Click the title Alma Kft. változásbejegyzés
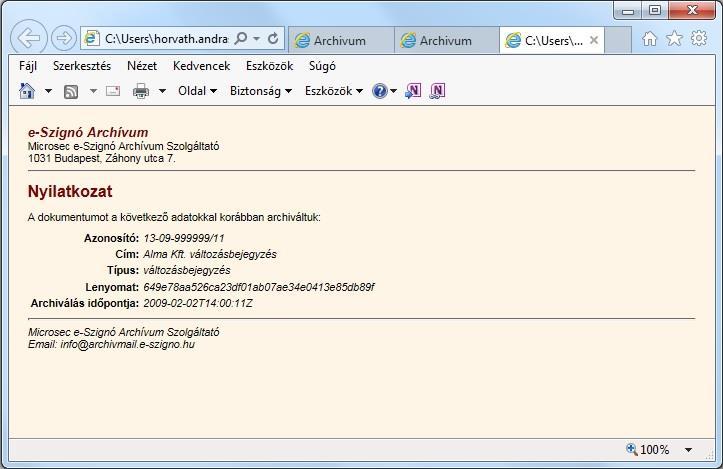 [x=210, y=255]
